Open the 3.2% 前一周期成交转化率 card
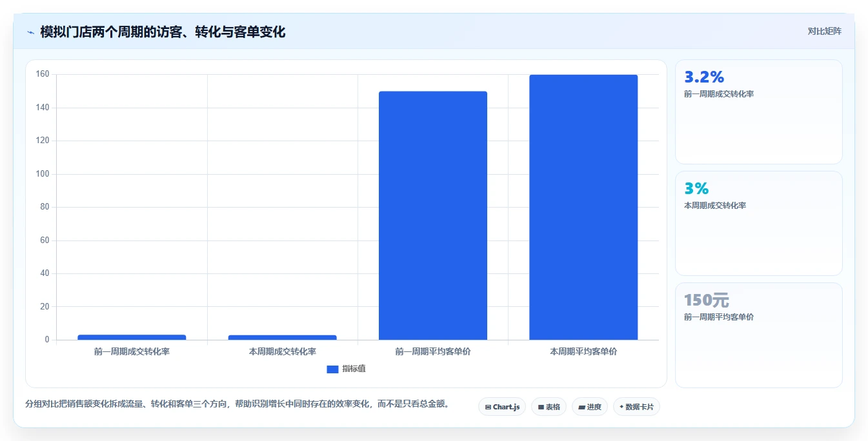 pyautogui.click(x=759, y=112)
